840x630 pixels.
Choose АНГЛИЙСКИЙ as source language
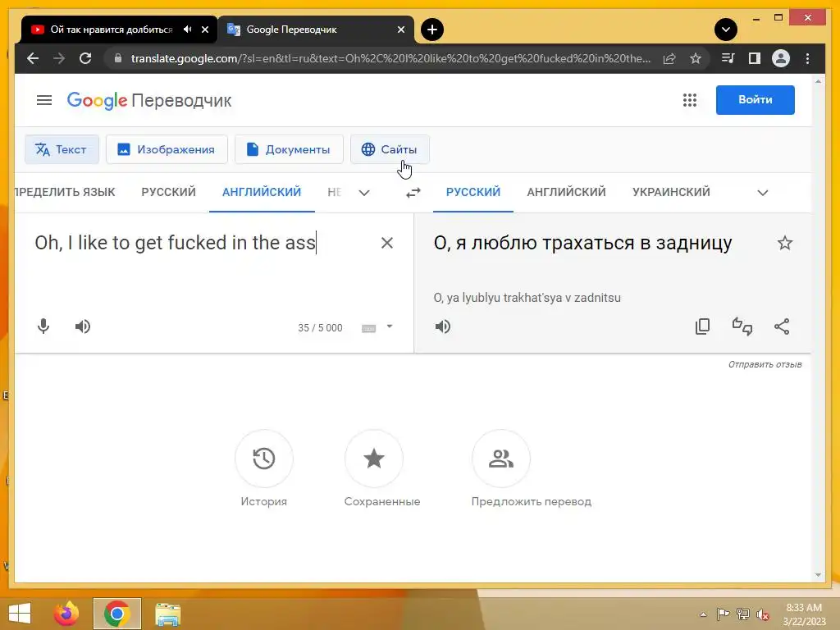tap(262, 192)
